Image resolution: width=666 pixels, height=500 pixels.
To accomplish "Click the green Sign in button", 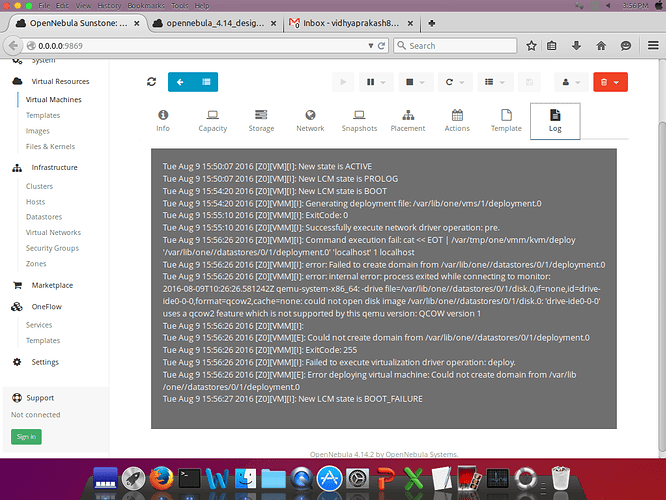I will coord(26,437).
